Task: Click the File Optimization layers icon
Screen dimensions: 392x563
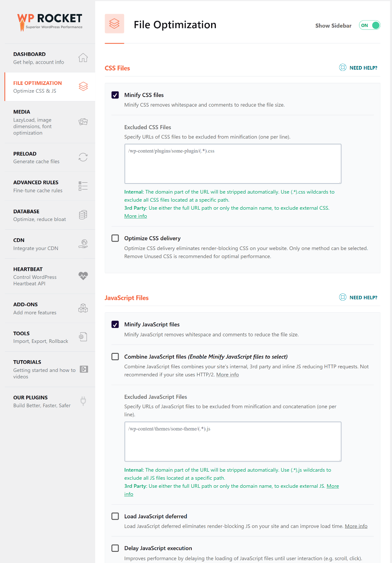Action: click(83, 87)
